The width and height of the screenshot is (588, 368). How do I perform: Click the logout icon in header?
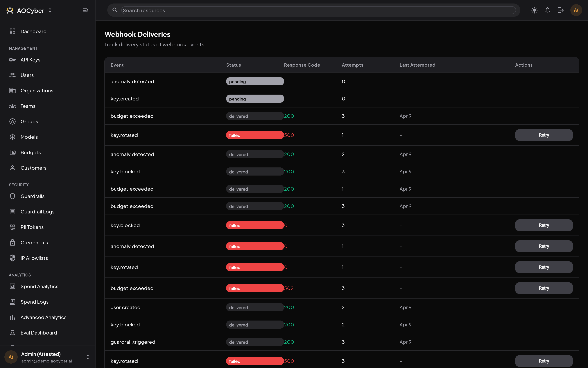point(561,10)
